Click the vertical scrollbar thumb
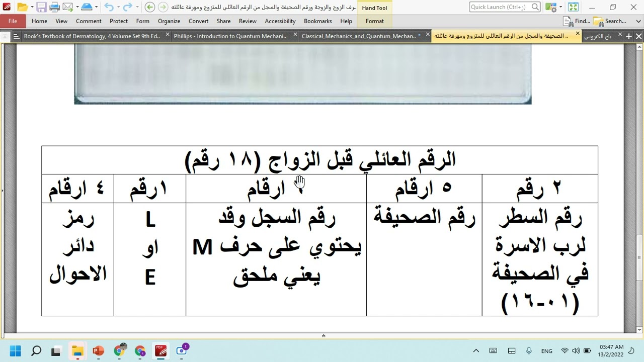Viewport: 644px width, 362px height. coord(639,257)
